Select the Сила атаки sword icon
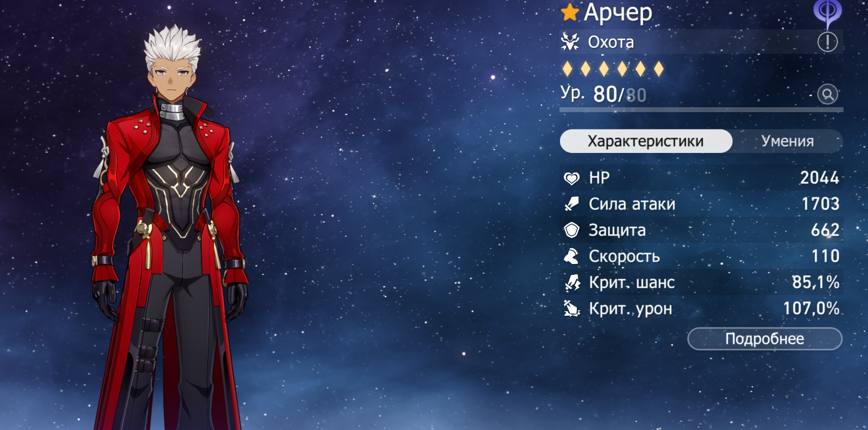Viewport: 868px width, 430px height. (x=571, y=204)
